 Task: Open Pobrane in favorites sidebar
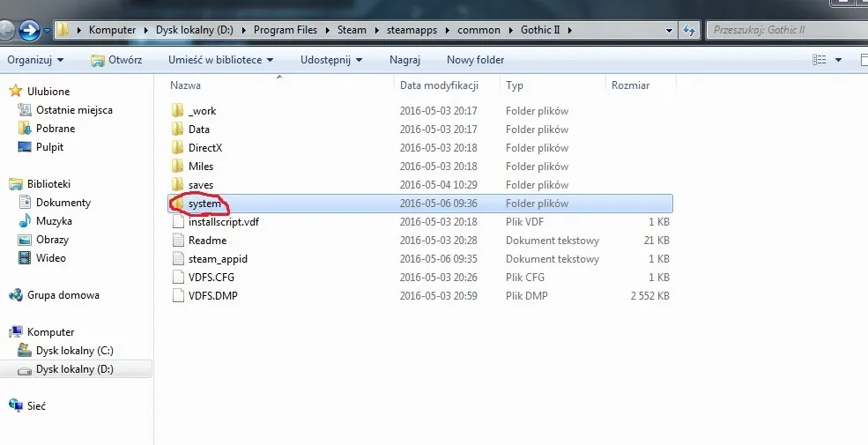[56, 129]
